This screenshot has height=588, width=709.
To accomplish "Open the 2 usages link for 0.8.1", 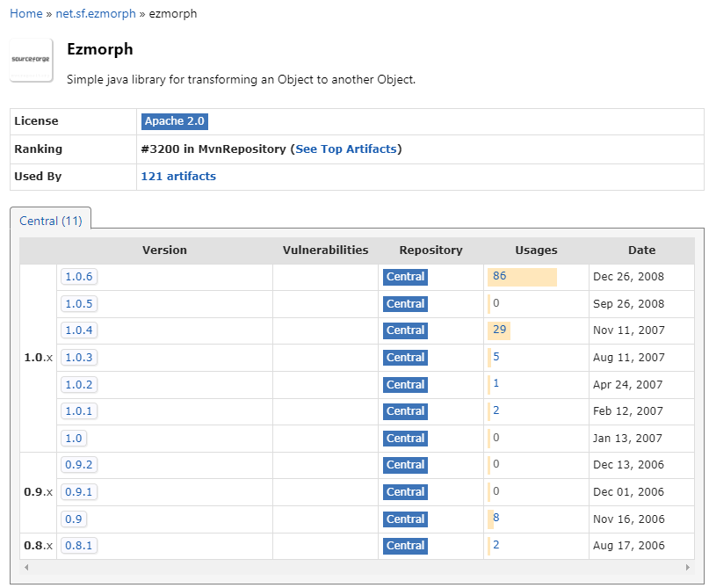I will [496, 545].
